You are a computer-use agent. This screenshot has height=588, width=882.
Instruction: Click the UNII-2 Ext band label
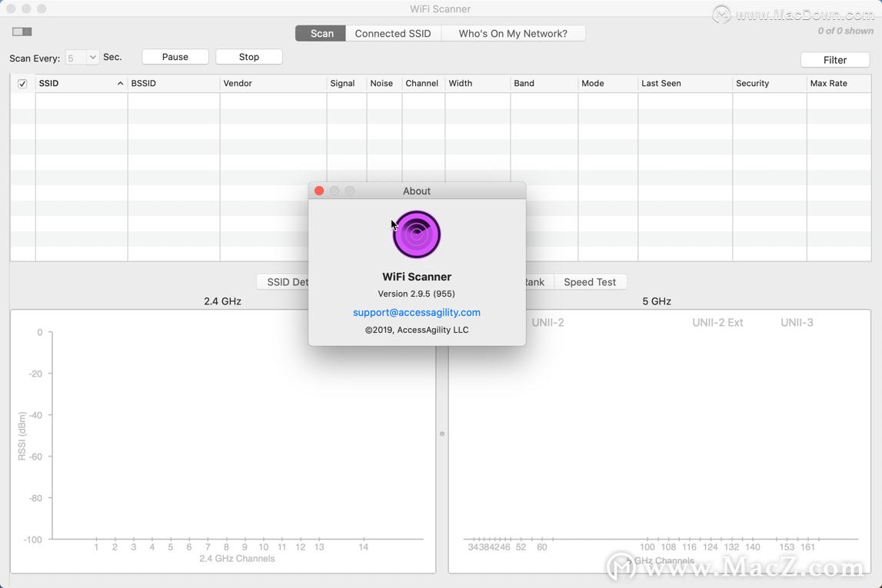(717, 323)
